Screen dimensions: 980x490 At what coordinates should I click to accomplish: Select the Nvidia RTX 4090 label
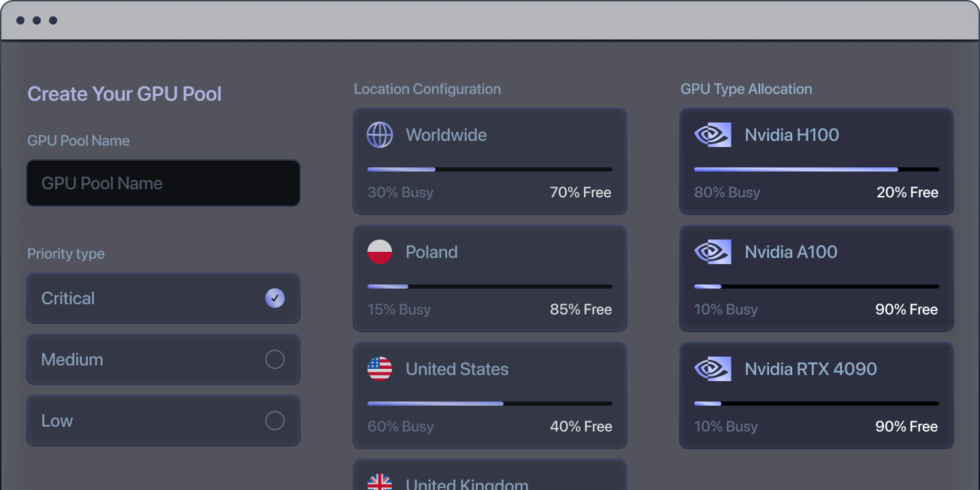point(811,369)
